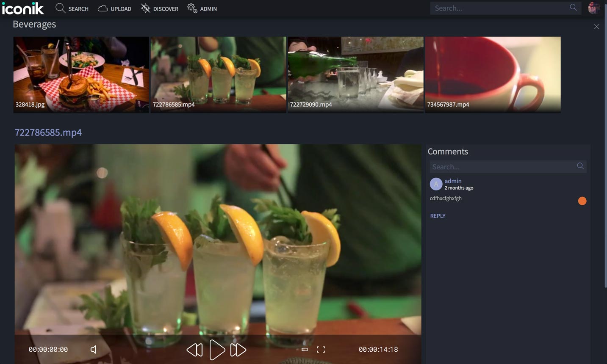Focus the comments search field
Viewport: 607px width, 364px height.
tap(508, 167)
